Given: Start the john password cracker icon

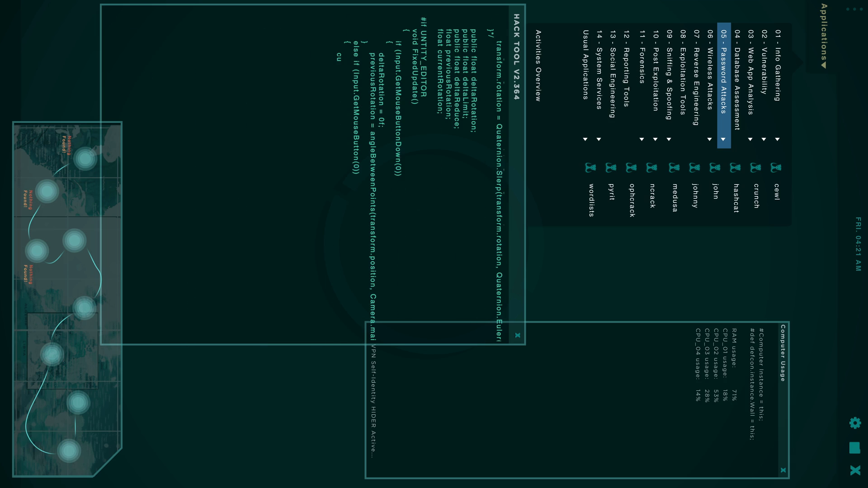Looking at the screenshot, I should click(x=715, y=168).
